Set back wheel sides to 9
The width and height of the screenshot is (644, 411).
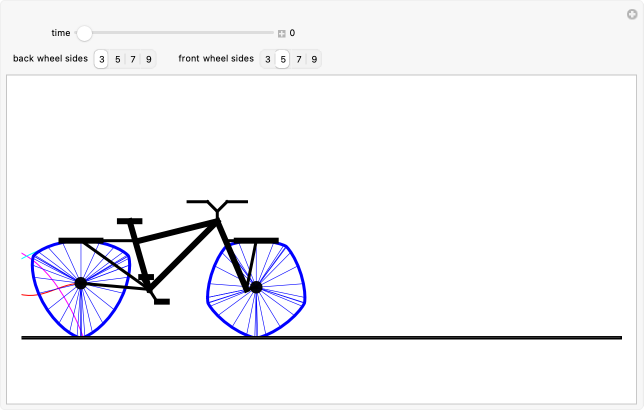tap(149, 60)
